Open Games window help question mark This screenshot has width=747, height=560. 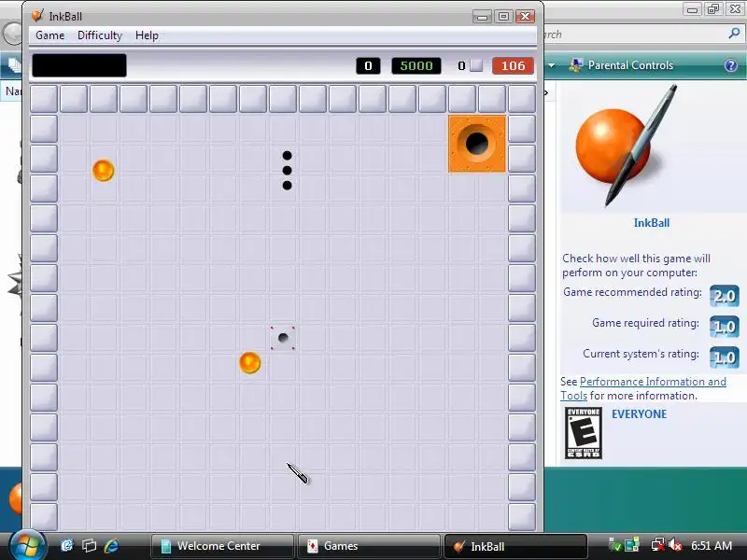pos(731,65)
